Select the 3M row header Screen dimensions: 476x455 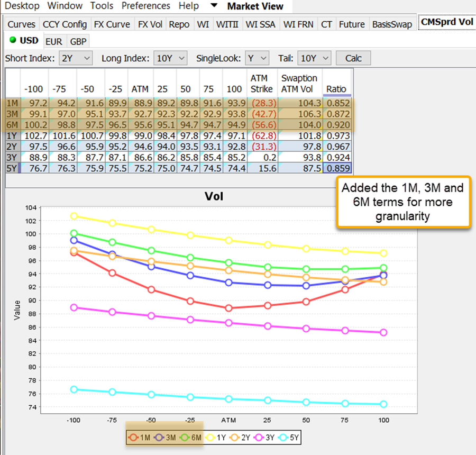click(13, 114)
